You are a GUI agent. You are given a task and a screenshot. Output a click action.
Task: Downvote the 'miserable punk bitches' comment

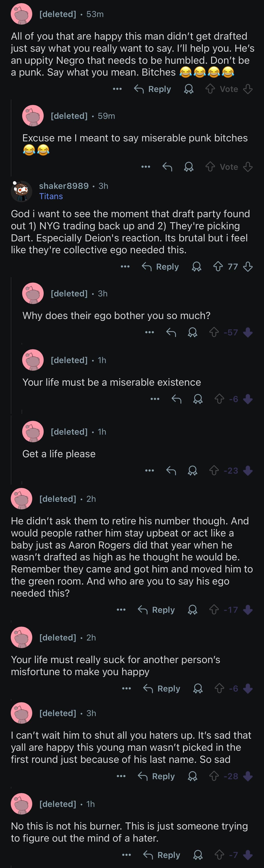248,167
